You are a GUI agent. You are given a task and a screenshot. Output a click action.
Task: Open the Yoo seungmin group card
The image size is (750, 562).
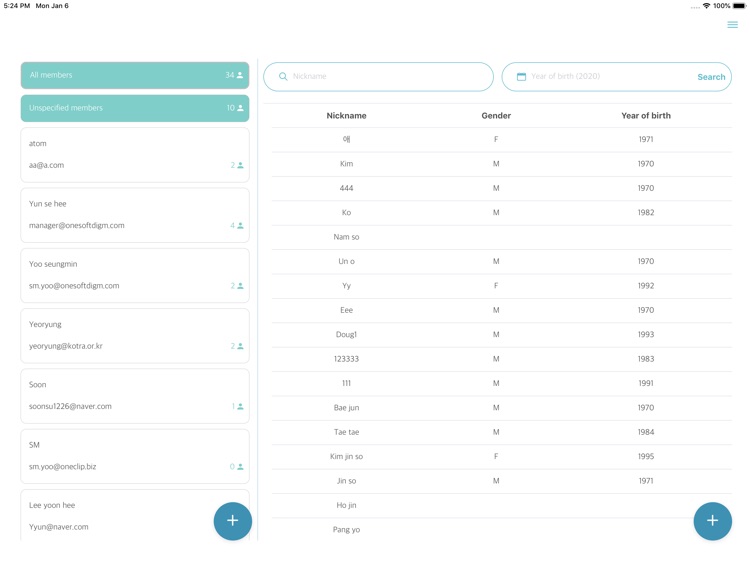pos(135,275)
